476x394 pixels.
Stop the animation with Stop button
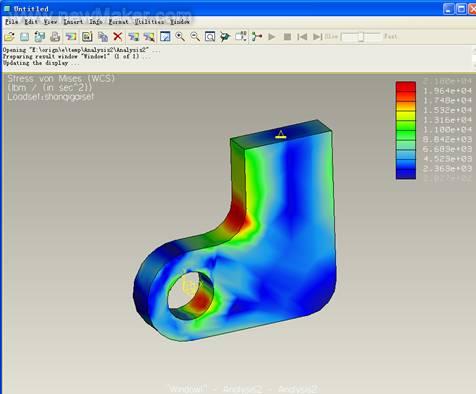287,36
